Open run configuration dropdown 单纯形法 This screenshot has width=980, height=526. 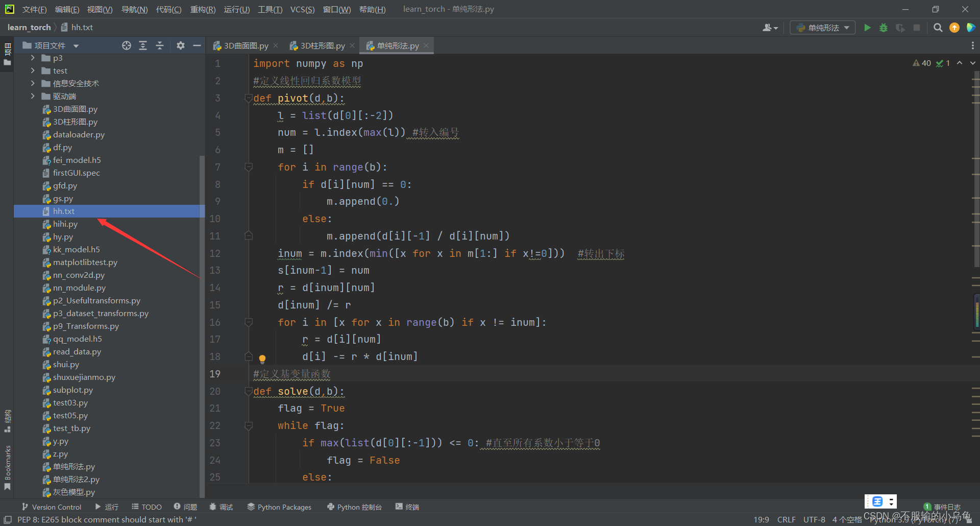click(823, 28)
